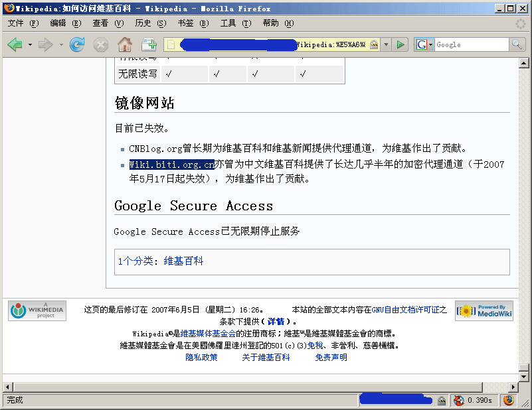The image size is (532, 410).
Task: Click the Forward arrow button
Action: [x=45, y=44]
